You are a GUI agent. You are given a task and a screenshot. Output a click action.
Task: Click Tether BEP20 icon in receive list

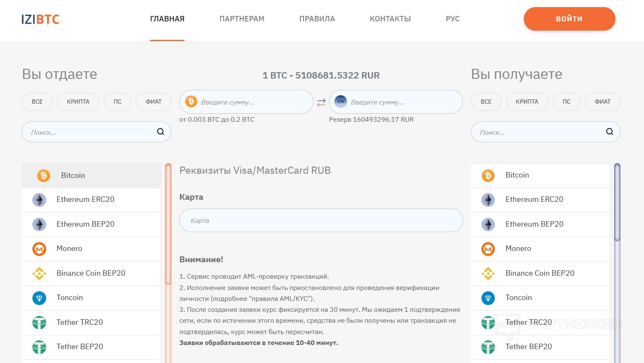[488, 347]
